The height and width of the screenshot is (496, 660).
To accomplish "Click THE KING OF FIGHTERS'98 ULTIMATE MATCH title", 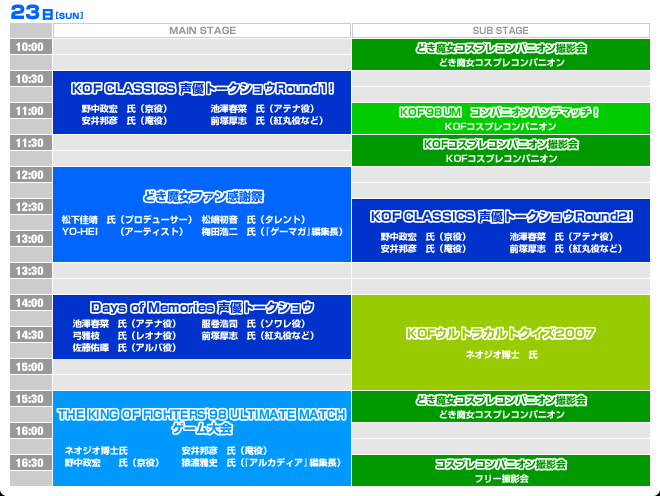I will coord(202,415).
